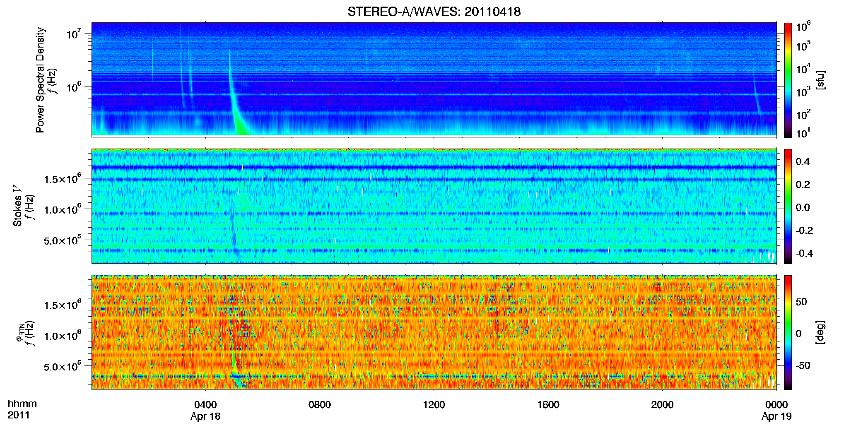Click the 10^4 value on the sfu color scale
The width and height of the screenshot is (868, 447).
804,69
